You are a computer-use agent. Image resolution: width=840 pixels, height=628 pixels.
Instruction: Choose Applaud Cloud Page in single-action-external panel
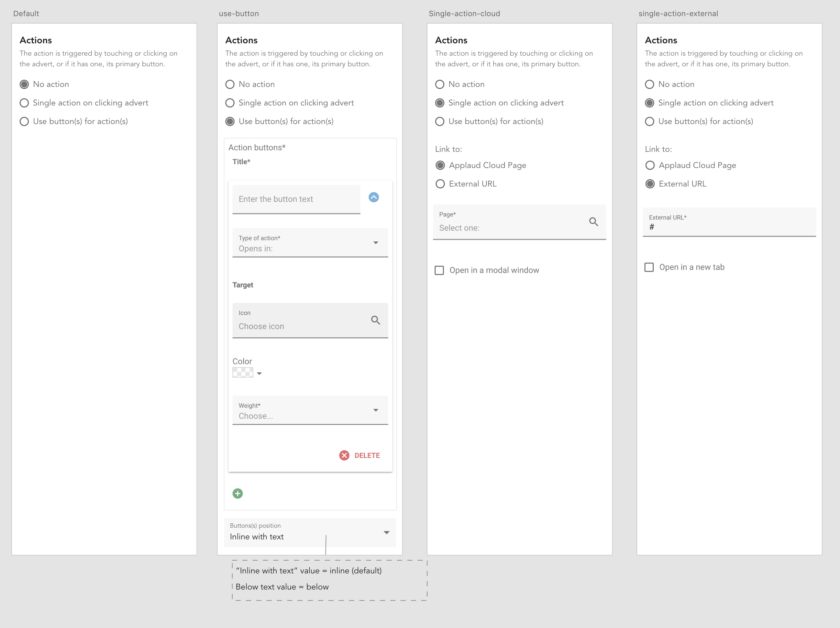(x=650, y=165)
